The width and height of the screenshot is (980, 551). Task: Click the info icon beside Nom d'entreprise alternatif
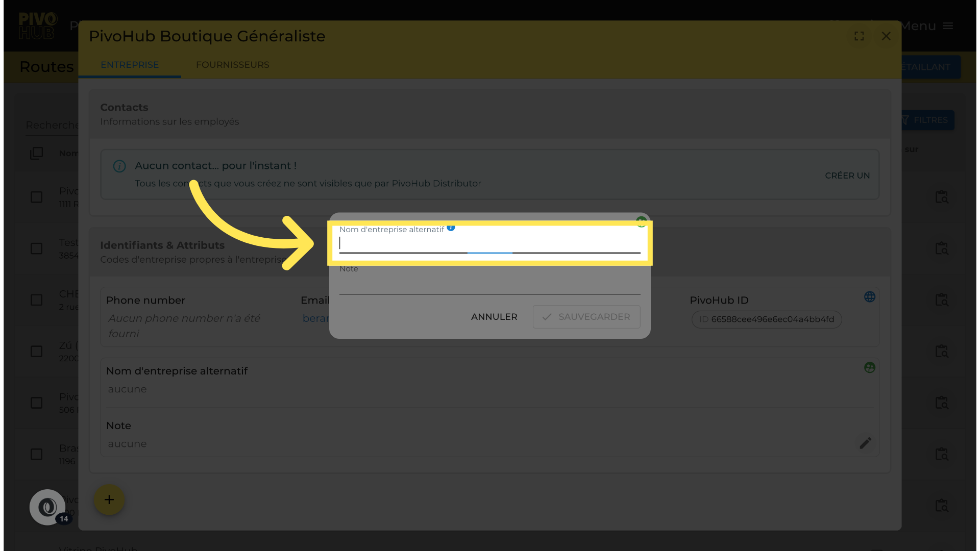(451, 228)
